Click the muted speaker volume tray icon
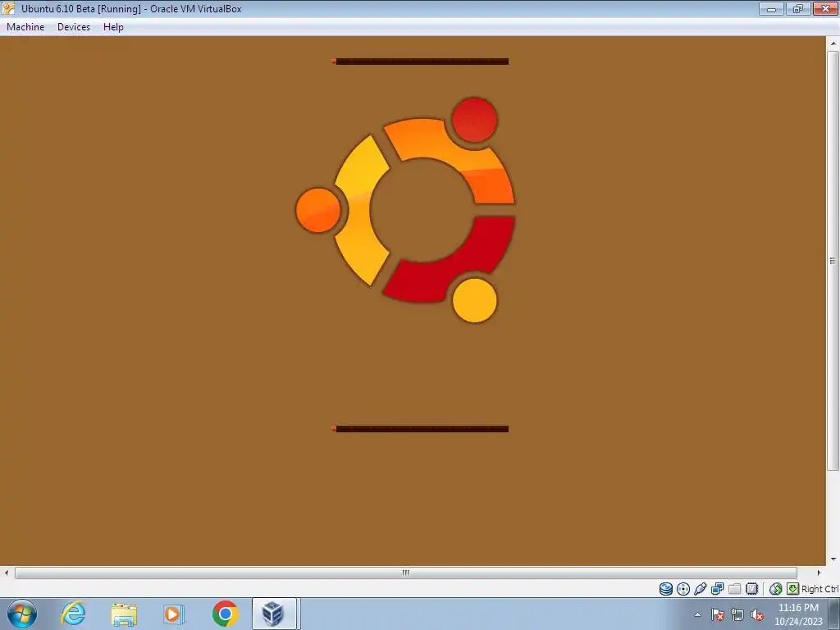840x630 pixels. tap(757, 615)
